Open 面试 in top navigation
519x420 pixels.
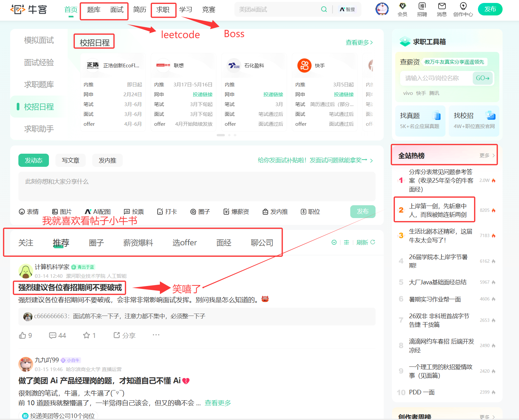[x=117, y=10]
